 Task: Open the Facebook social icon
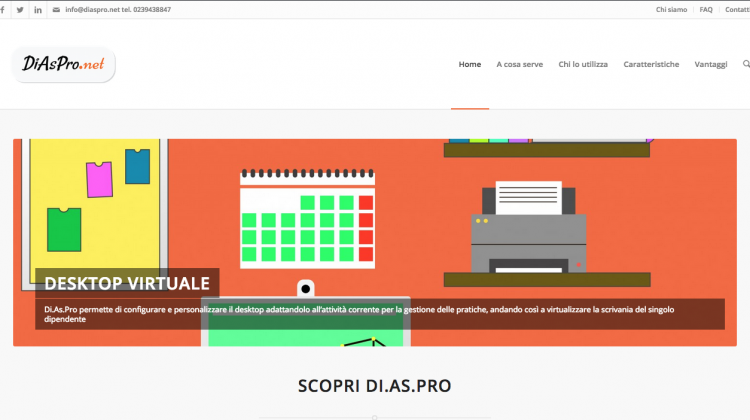(2, 10)
